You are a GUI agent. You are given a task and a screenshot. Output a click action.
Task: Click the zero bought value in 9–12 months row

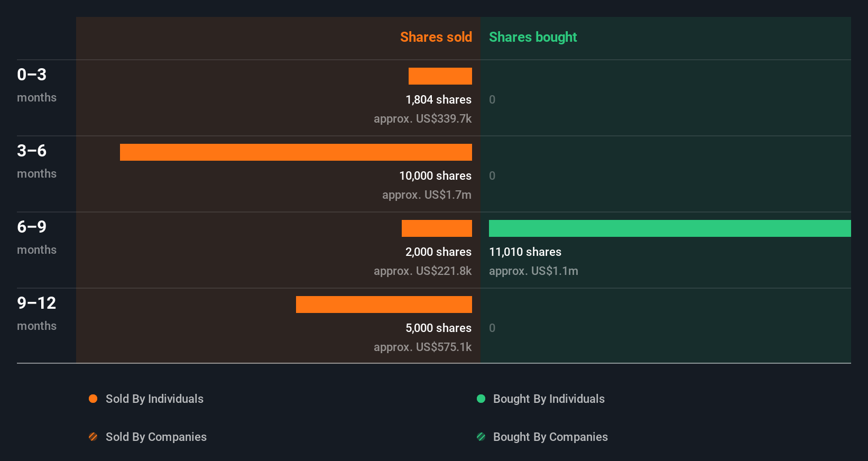pos(492,328)
